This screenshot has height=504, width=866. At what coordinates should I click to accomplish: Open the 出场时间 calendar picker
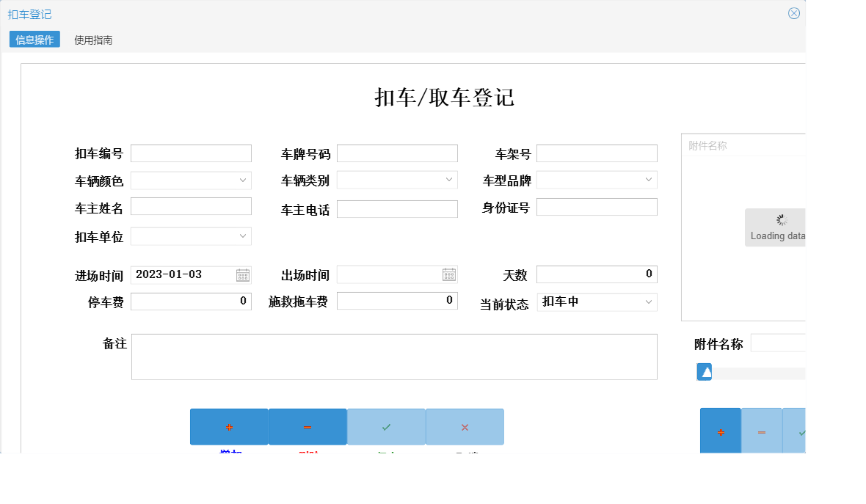click(x=450, y=274)
